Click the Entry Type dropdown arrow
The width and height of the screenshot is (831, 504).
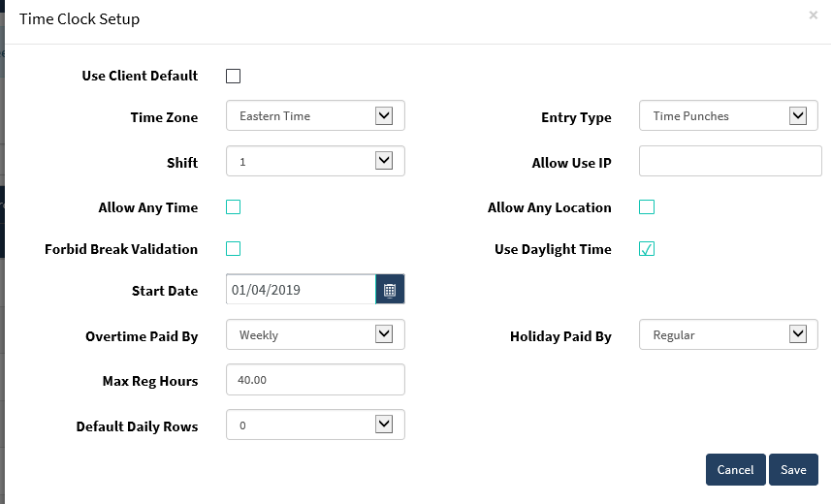(798, 115)
